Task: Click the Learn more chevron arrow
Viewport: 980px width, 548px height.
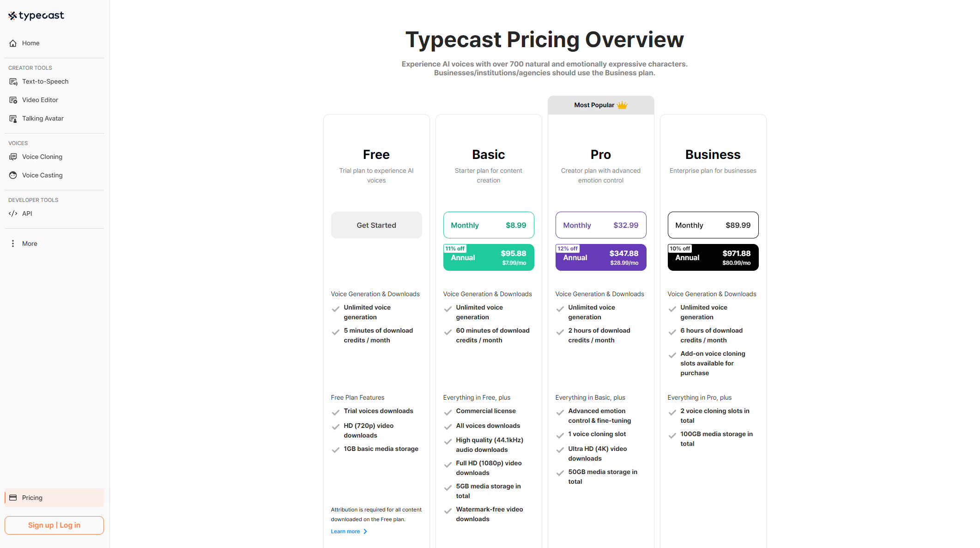Action: pyautogui.click(x=365, y=531)
